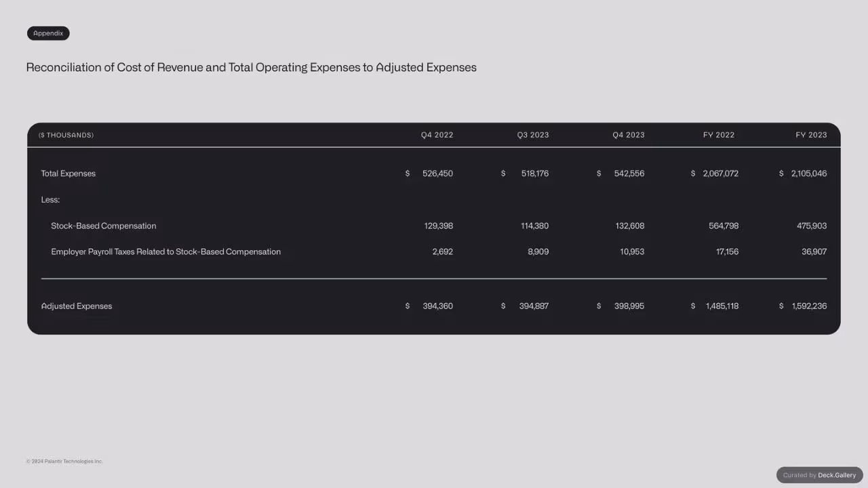Select Adjusted Expenses value 394,360

(x=437, y=306)
